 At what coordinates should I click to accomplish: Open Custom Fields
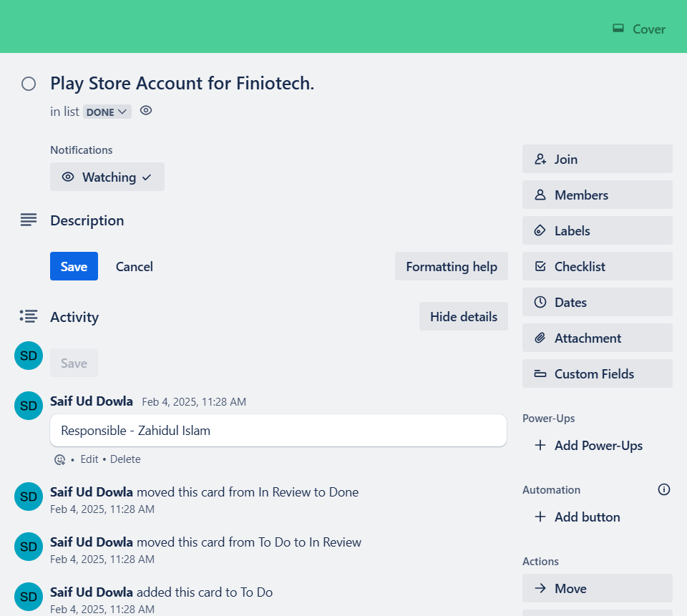(x=597, y=373)
